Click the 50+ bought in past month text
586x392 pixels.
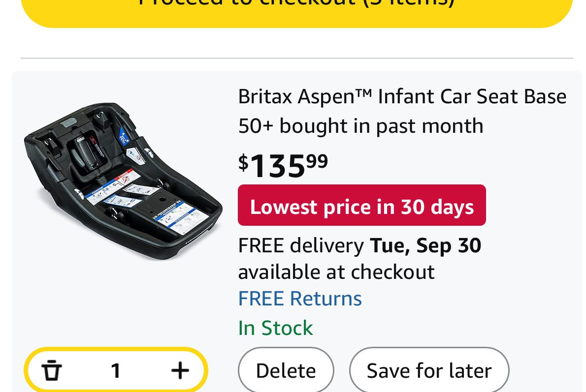(360, 126)
